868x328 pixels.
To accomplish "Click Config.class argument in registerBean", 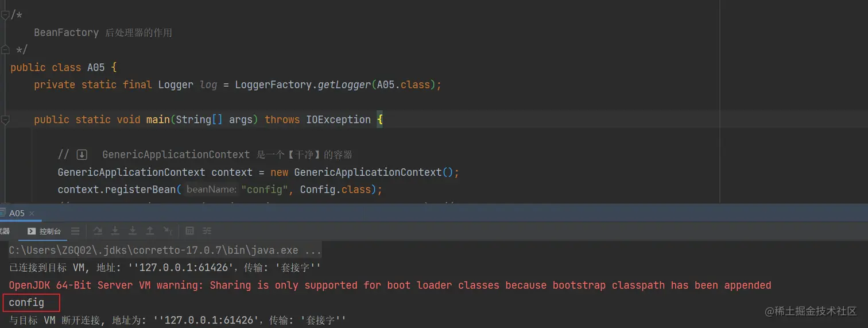I will [336, 190].
